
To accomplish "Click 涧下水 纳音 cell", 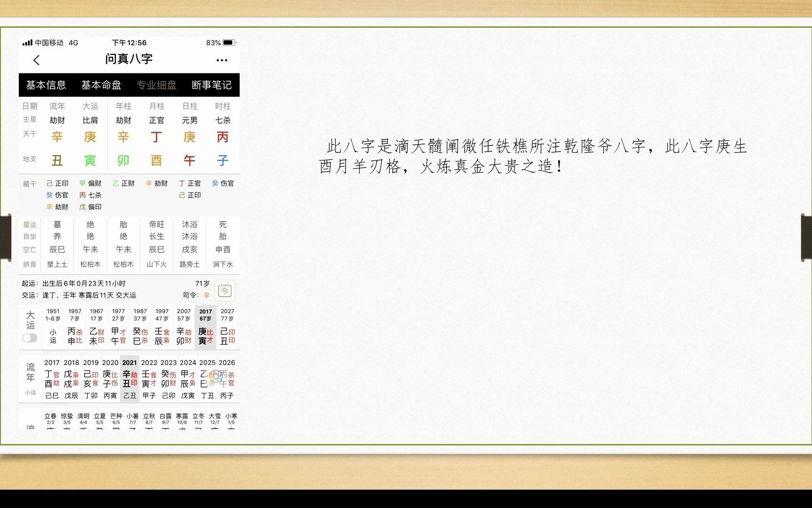I will [x=223, y=264].
